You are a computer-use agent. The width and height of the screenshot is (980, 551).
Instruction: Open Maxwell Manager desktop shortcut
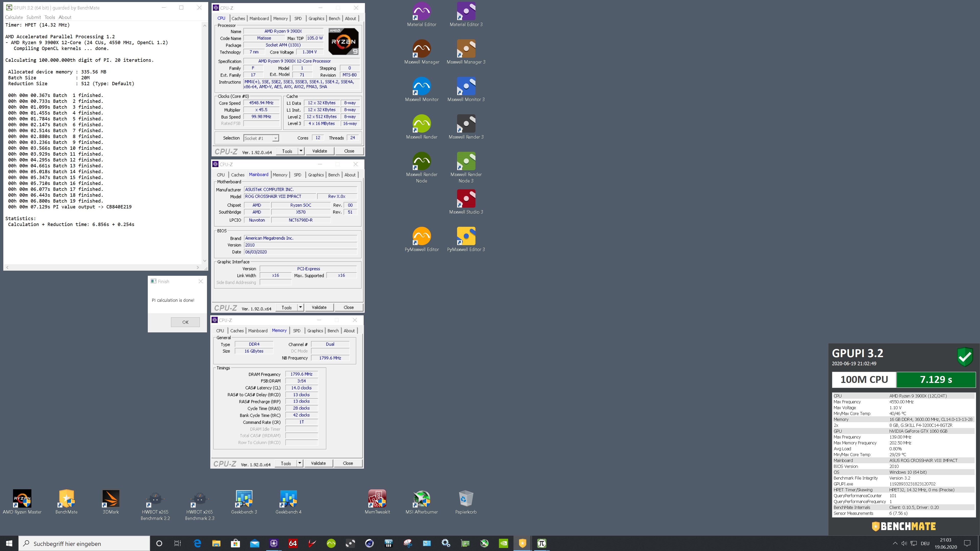[x=422, y=52]
